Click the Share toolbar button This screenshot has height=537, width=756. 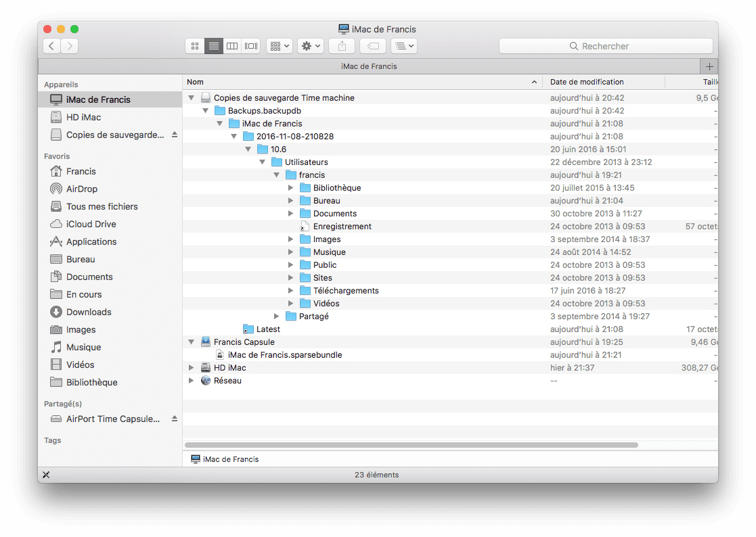(342, 46)
